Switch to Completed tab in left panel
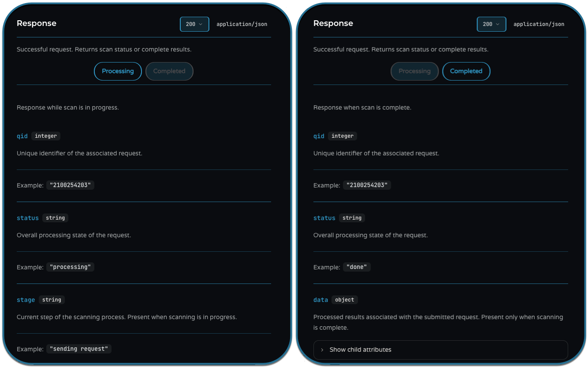The height and width of the screenshot is (368, 588). 169,71
